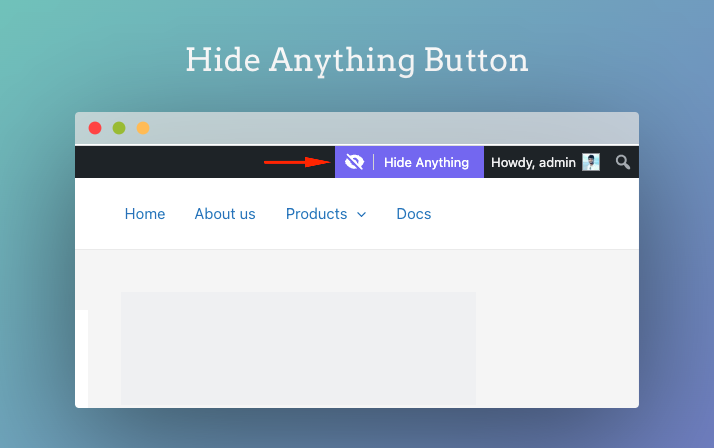The width and height of the screenshot is (714, 448).
Task: Go to the Home nav link
Action: [x=145, y=214]
